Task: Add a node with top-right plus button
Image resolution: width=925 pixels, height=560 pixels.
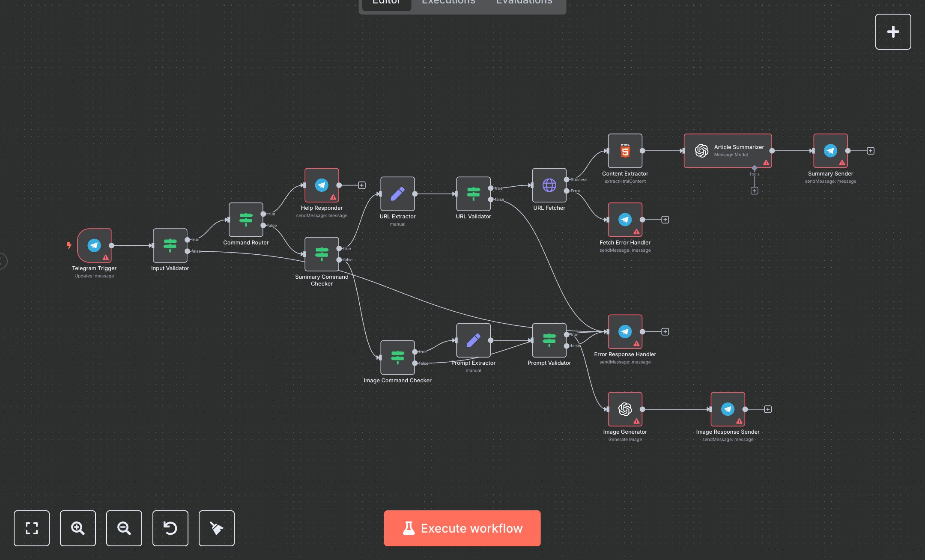Action: [893, 32]
